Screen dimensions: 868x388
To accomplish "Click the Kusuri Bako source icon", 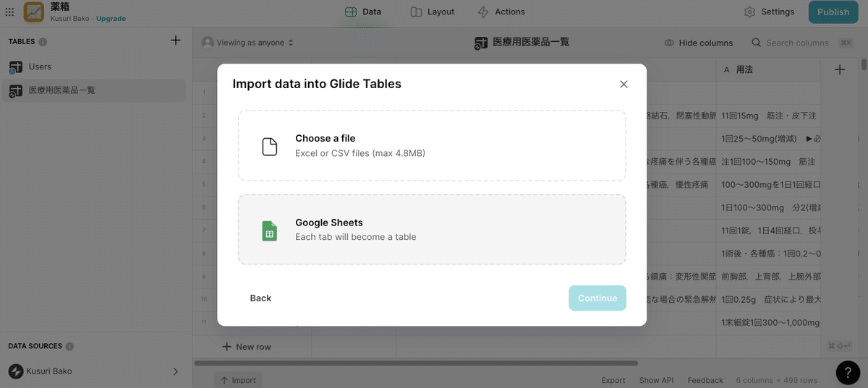I will pyautogui.click(x=16, y=371).
